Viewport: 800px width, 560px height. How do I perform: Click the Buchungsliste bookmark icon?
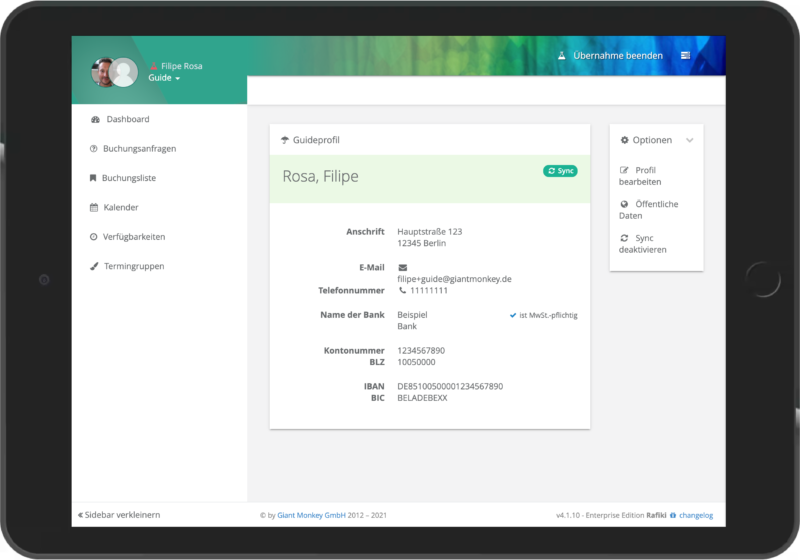93,178
